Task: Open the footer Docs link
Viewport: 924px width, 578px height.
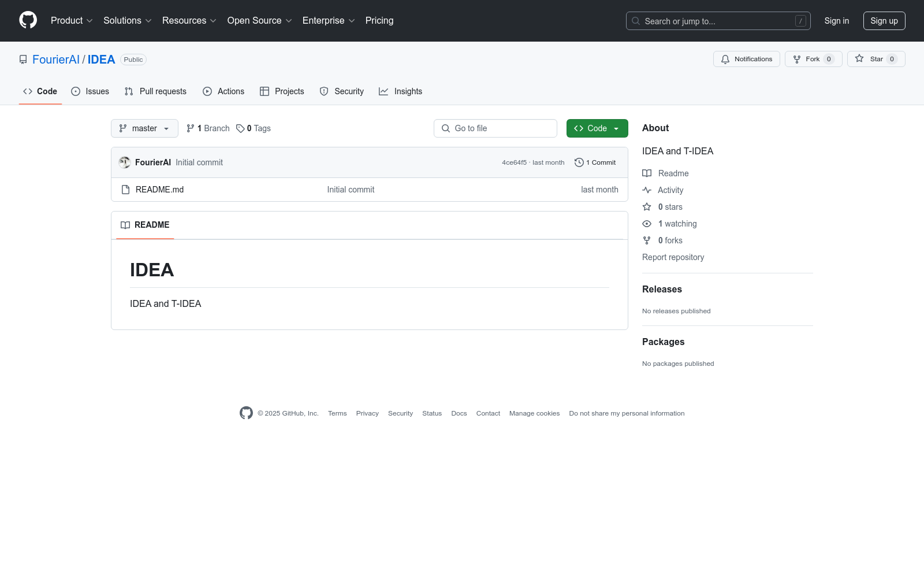Action: (x=459, y=413)
